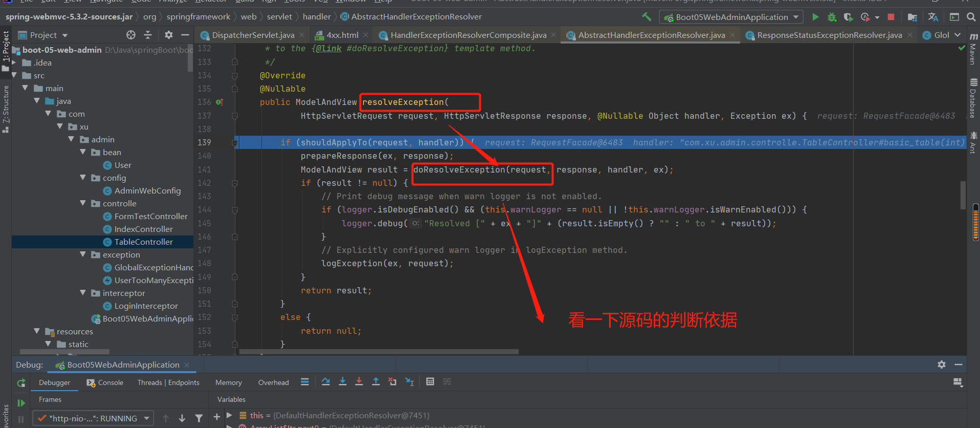
Task: Switch to DispatcherServlet.java tab
Action: pyautogui.click(x=253, y=35)
